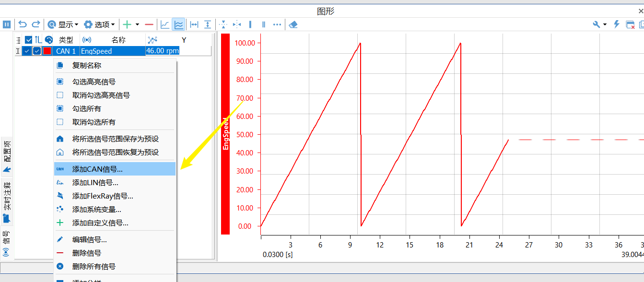This screenshot has width=644, height=282.
Task: Click the red EngSpeed Y-axis bar
Action: click(225, 134)
